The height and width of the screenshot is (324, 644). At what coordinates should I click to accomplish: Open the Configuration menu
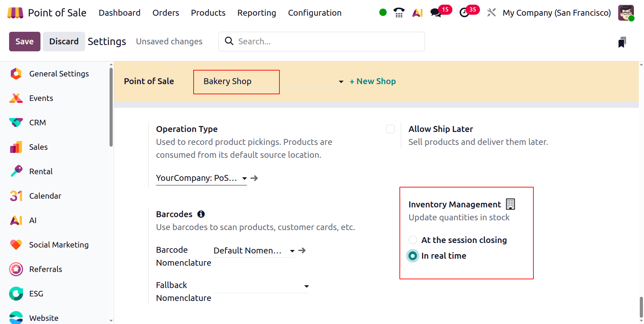tap(315, 13)
